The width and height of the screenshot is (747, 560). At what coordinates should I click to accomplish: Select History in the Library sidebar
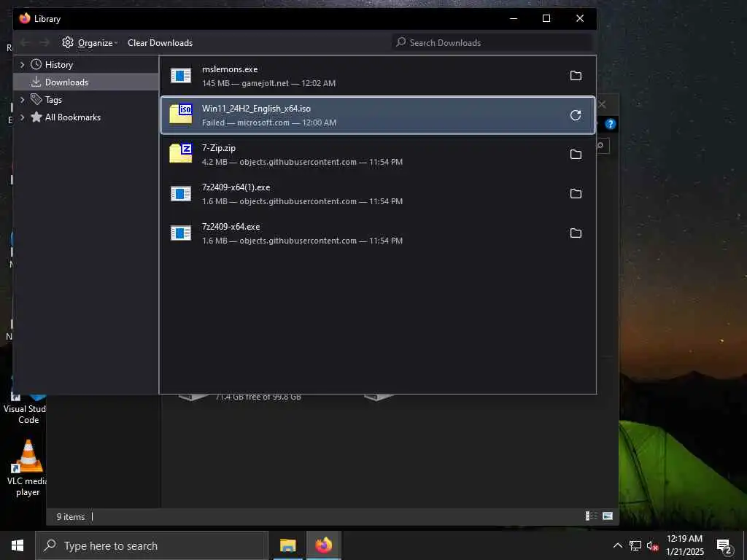pos(86,64)
